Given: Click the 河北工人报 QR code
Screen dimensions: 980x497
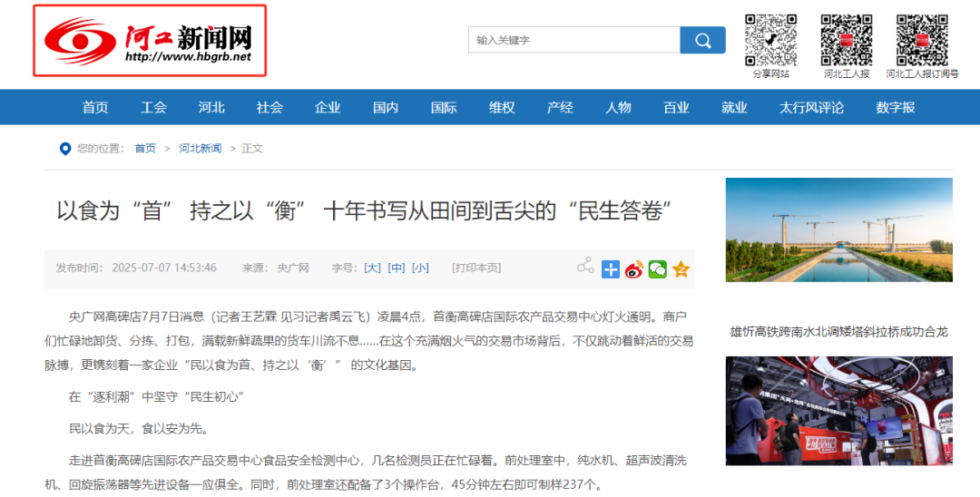Looking at the screenshot, I should 846,40.
